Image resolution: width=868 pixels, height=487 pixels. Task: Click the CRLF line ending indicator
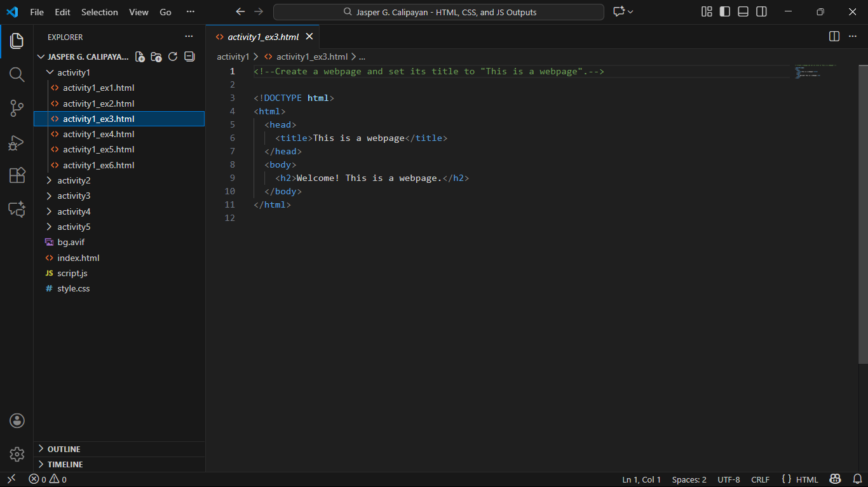[x=760, y=479]
